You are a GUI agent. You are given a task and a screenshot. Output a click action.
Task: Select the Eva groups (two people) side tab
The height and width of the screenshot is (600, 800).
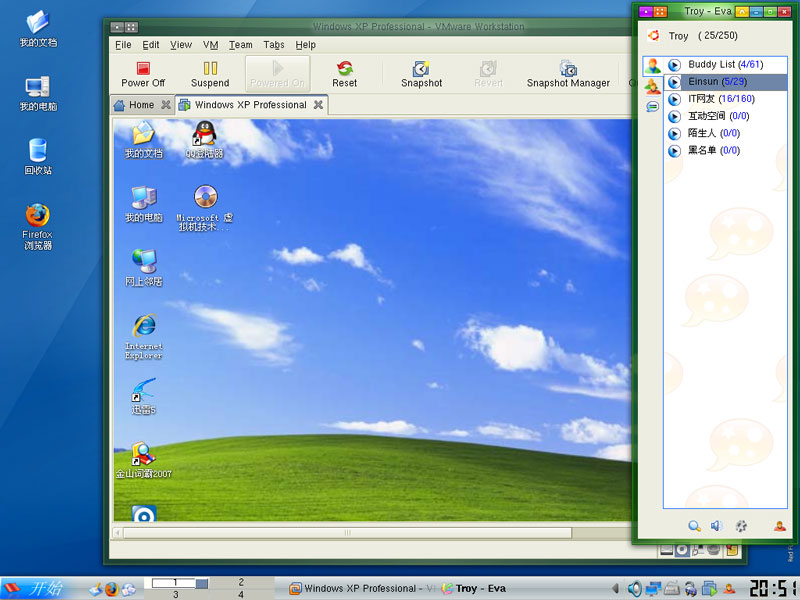click(653, 86)
